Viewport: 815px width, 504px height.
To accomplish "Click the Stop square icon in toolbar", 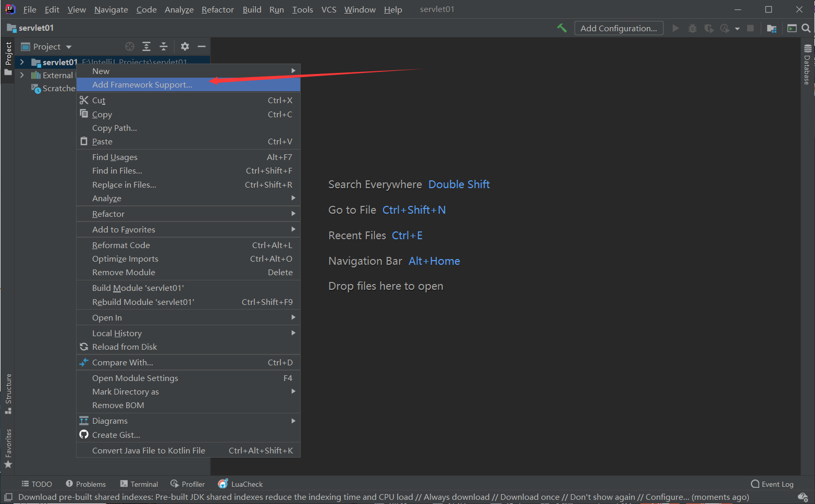I will click(x=750, y=28).
